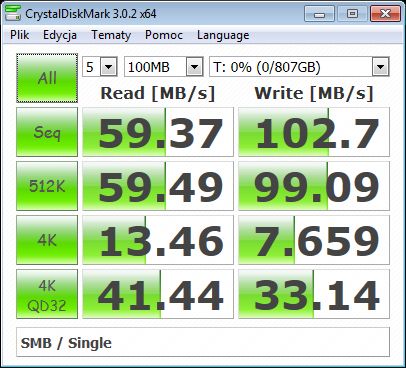
Task: Run the Seq benchmark
Action: click(47, 132)
